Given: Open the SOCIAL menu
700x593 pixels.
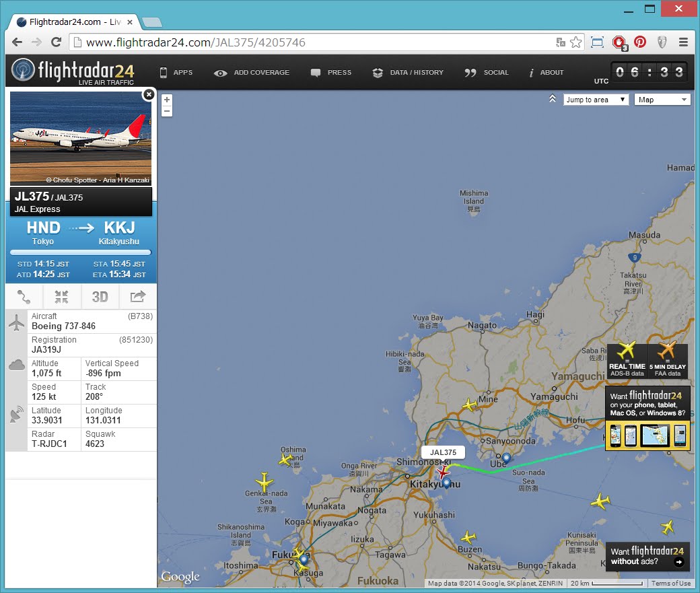Looking at the screenshot, I should tap(487, 72).
